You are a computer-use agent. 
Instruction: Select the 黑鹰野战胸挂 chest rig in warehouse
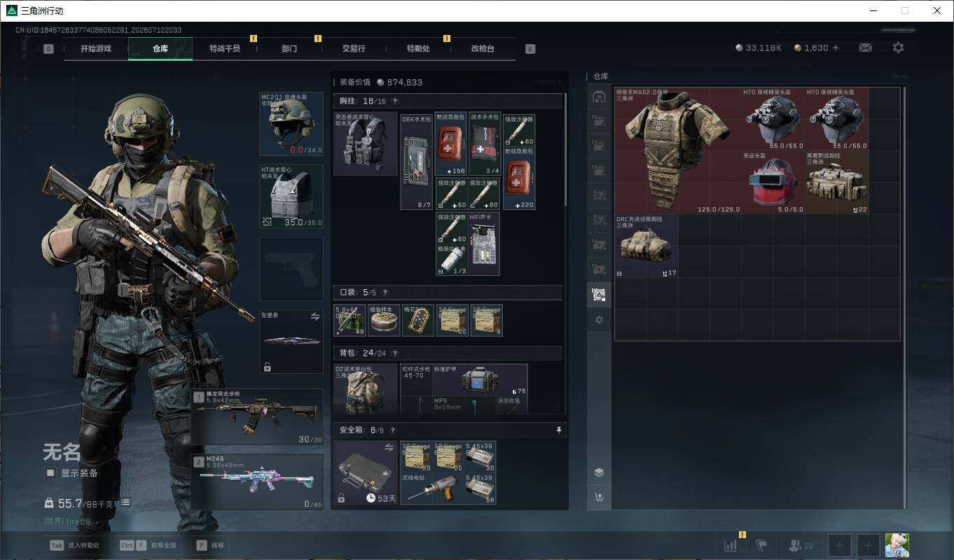tap(837, 182)
